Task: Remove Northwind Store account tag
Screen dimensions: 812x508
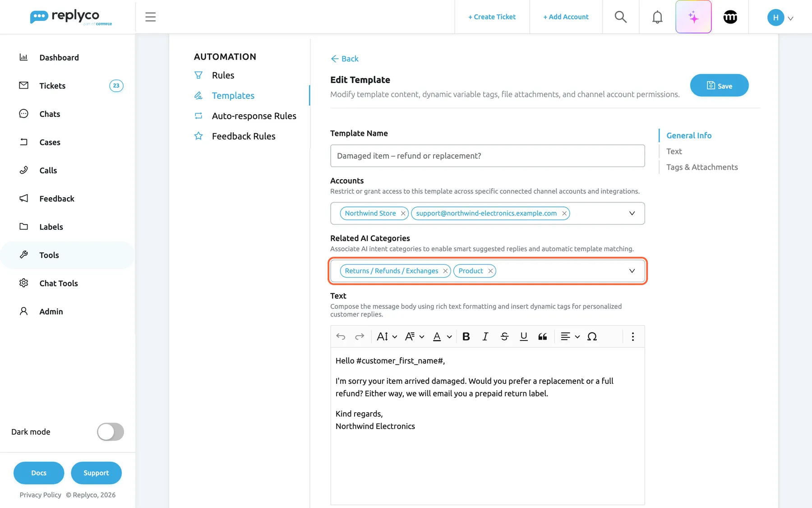Action: click(403, 213)
